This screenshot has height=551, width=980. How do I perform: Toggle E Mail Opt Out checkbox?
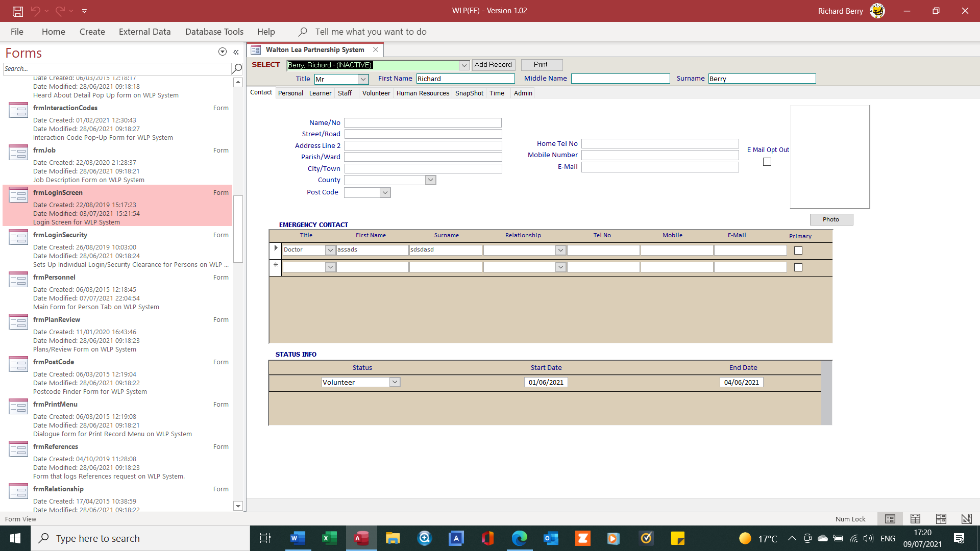click(x=767, y=162)
